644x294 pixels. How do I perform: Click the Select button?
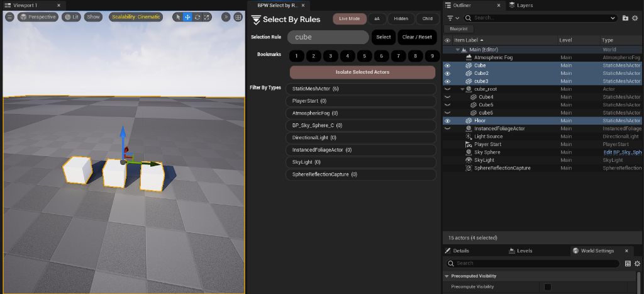pyautogui.click(x=384, y=37)
